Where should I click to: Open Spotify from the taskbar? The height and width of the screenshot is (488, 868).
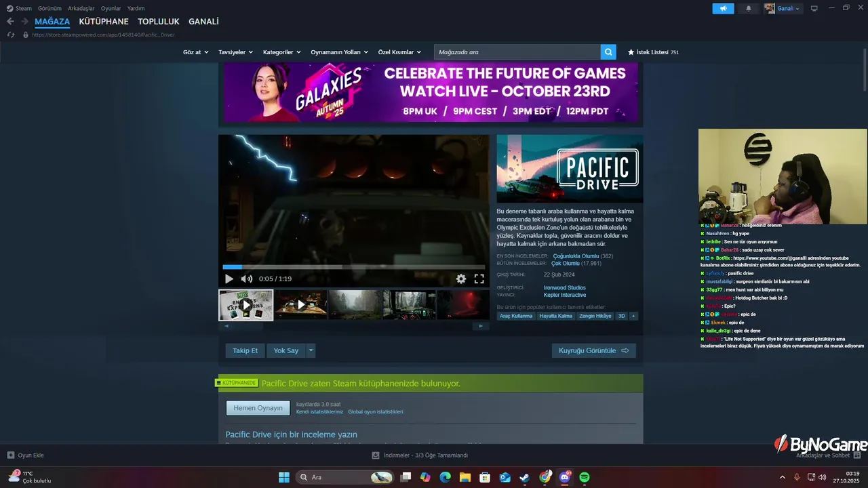pyautogui.click(x=585, y=477)
